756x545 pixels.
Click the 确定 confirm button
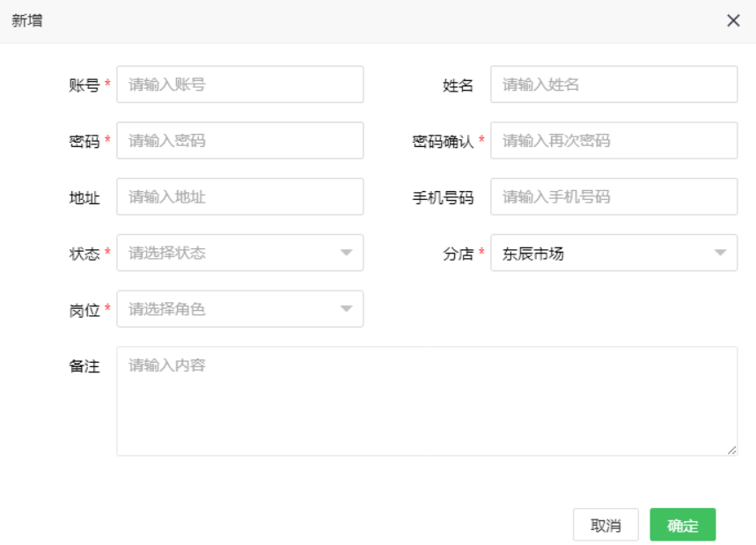click(x=682, y=524)
